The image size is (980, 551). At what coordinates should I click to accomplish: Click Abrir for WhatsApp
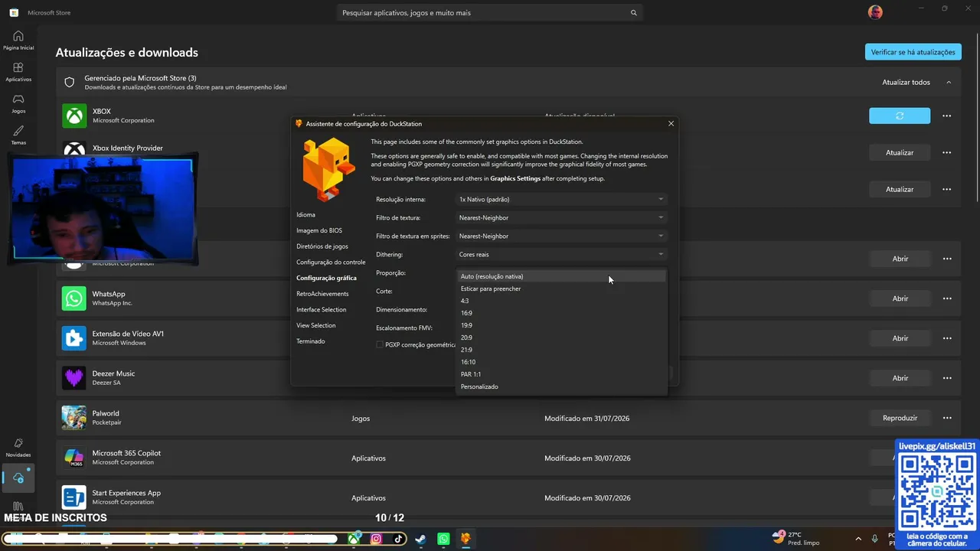tap(900, 298)
